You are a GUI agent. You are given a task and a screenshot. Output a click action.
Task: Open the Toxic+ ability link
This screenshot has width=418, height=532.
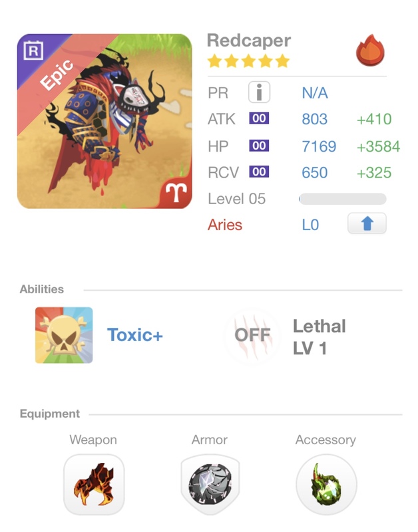coord(135,335)
